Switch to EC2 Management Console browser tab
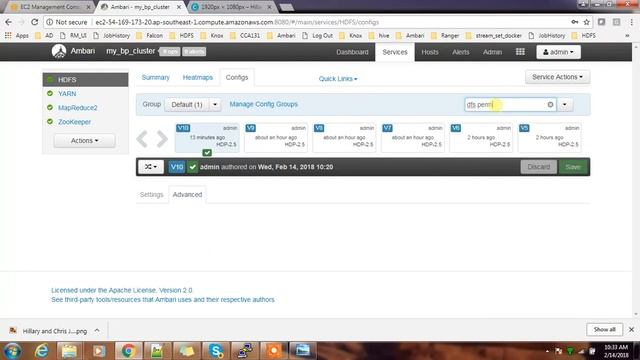The image size is (640, 360). [51, 7]
